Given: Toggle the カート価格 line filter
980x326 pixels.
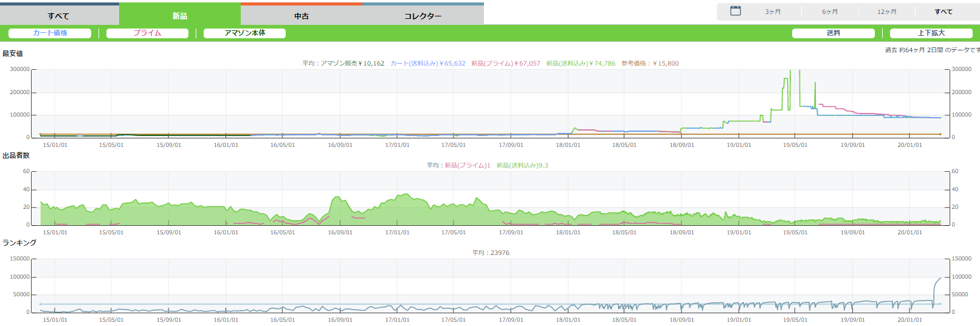Looking at the screenshot, I should click(x=50, y=33).
